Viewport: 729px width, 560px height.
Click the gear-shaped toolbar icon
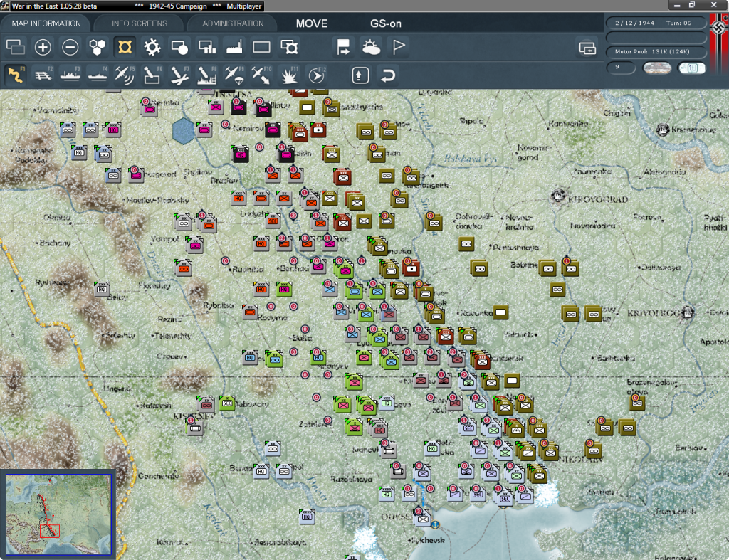click(152, 47)
